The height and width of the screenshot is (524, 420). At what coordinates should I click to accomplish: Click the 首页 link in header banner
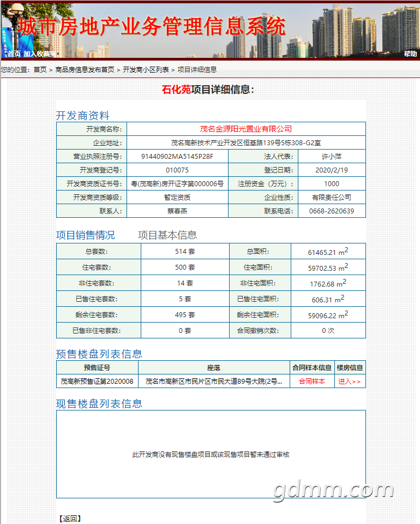14,54
